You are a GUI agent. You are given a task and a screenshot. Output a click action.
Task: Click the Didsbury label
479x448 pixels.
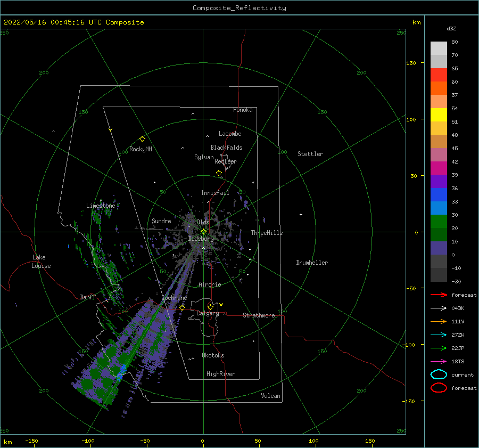tap(201, 239)
